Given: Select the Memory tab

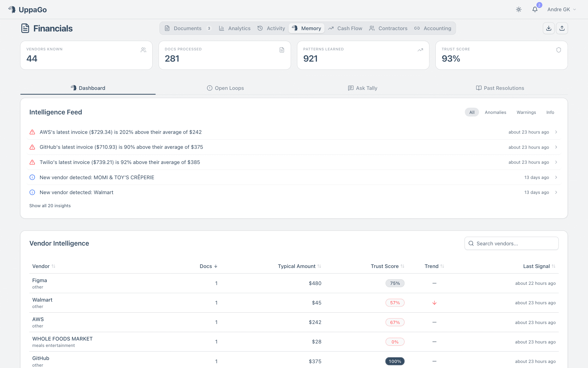Looking at the screenshot, I should (x=306, y=28).
